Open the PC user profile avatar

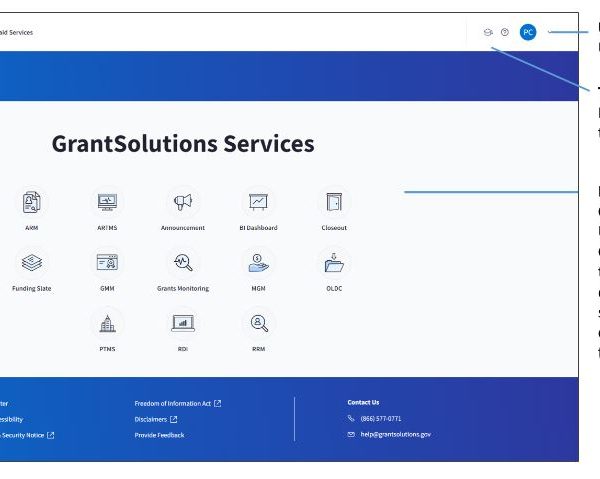[528, 32]
